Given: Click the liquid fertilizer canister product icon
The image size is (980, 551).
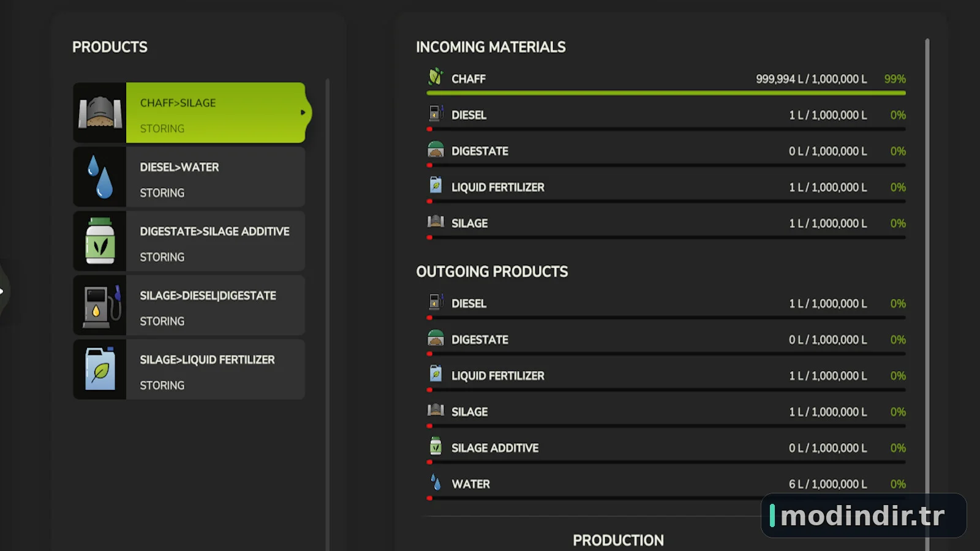Looking at the screenshot, I should 100,369.
